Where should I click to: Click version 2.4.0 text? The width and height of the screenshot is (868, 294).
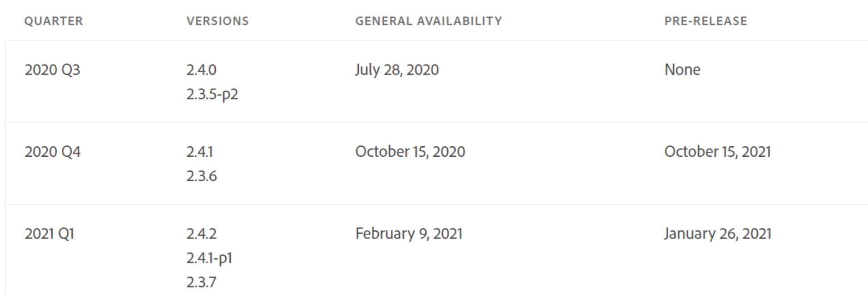click(201, 70)
